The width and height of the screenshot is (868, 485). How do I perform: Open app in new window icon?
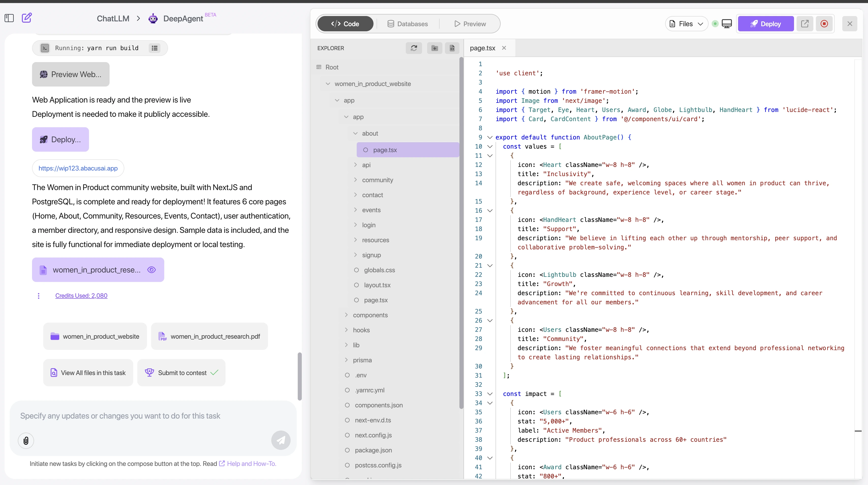pyautogui.click(x=805, y=24)
